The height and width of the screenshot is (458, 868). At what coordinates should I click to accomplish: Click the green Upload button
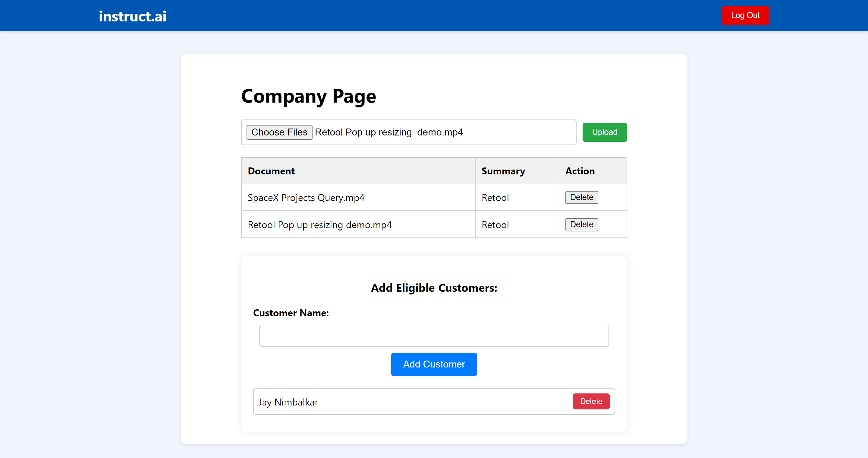(605, 132)
